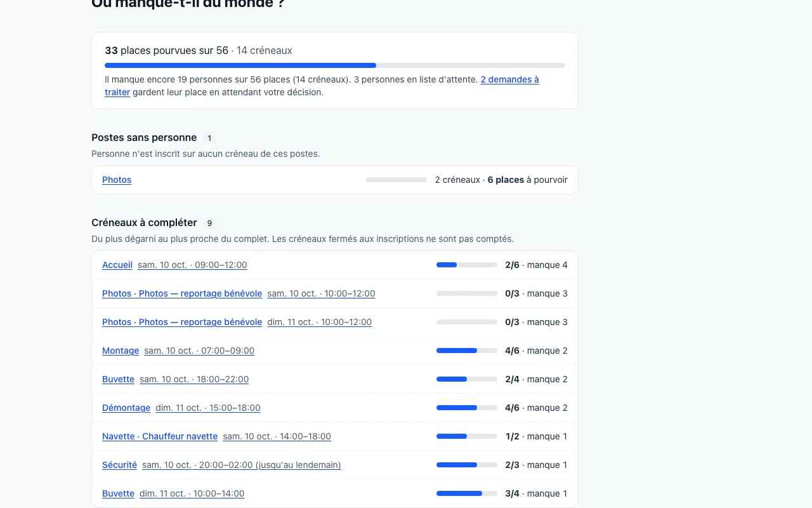
Task: Click the date "sam. 10 oct. · 10:00–12:00"
Action: click(321, 293)
